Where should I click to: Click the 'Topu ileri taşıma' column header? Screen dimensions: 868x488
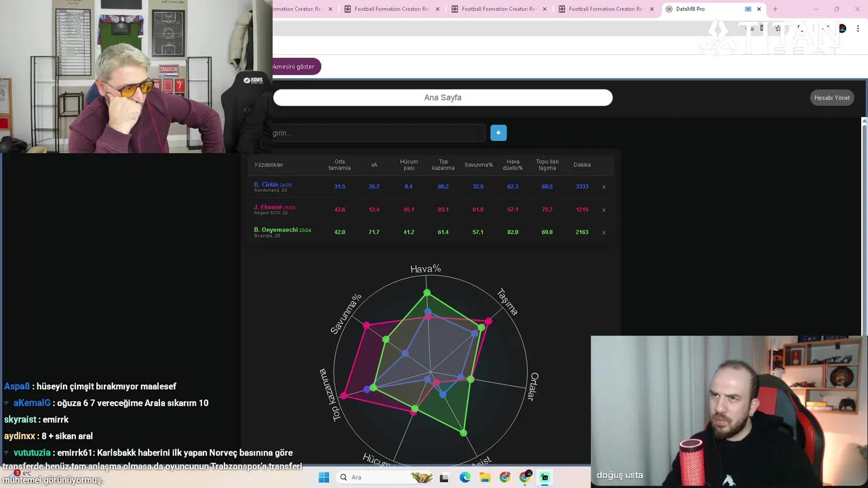click(x=547, y=165)
